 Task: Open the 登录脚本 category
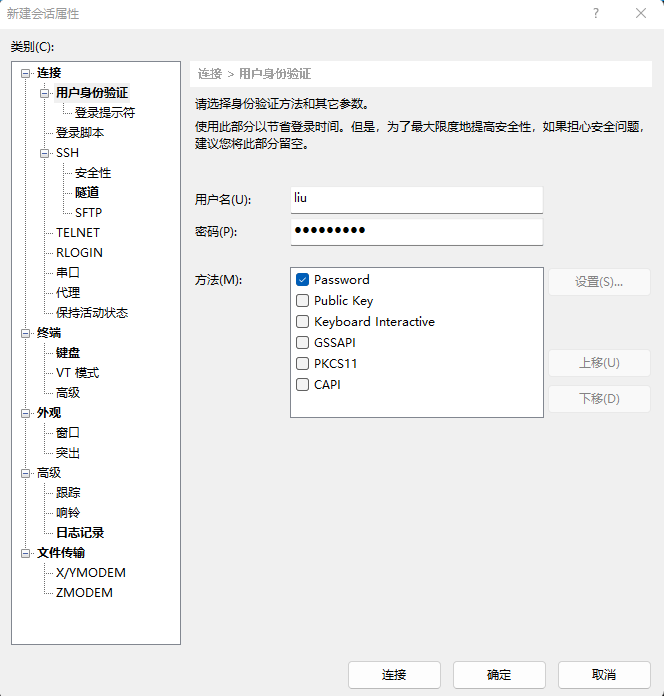tap(80, 133)
